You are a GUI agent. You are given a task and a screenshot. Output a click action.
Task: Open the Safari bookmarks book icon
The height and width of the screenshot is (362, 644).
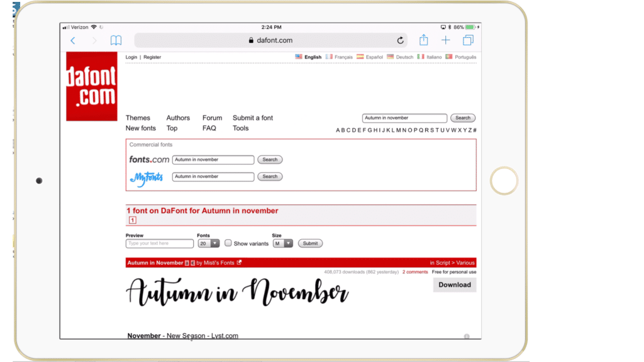coord(116,40)
